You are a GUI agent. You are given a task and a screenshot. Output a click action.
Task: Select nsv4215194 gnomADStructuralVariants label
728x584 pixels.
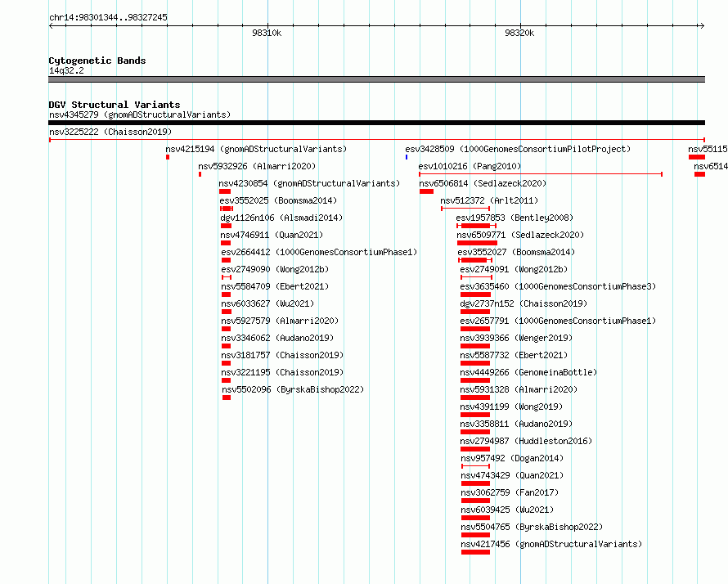click(256, 149)
